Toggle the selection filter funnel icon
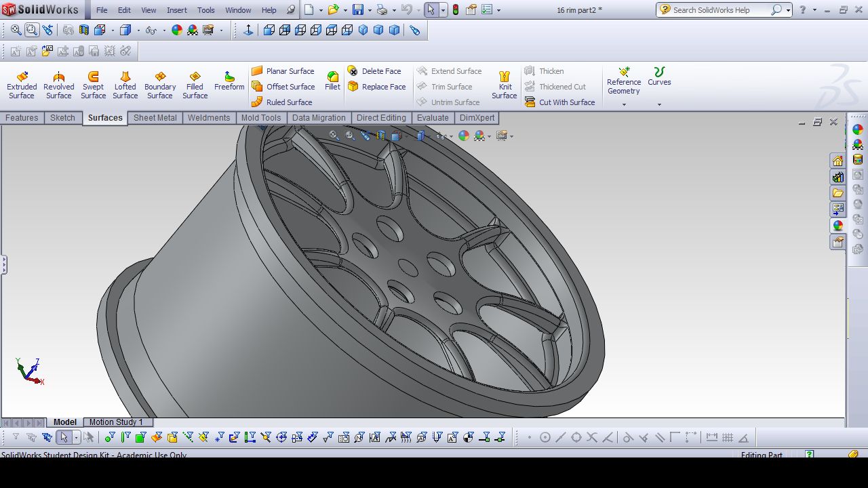Screen dimensions: 868x488 (x=16, y=438)
